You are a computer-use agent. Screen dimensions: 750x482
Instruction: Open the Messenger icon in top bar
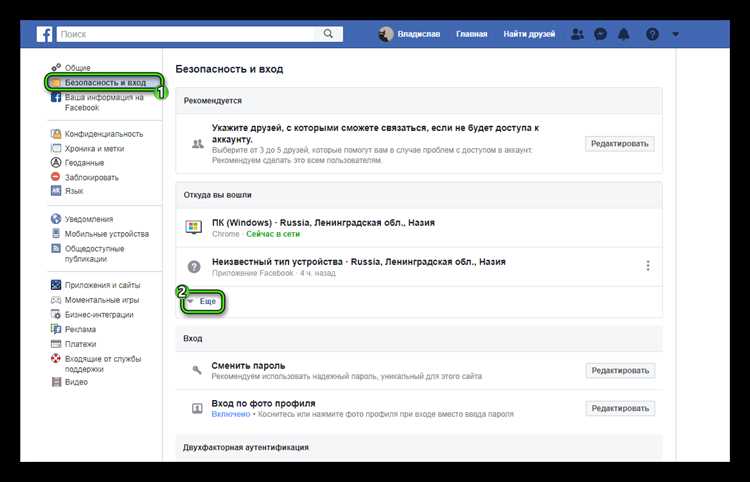click(601, 34)
